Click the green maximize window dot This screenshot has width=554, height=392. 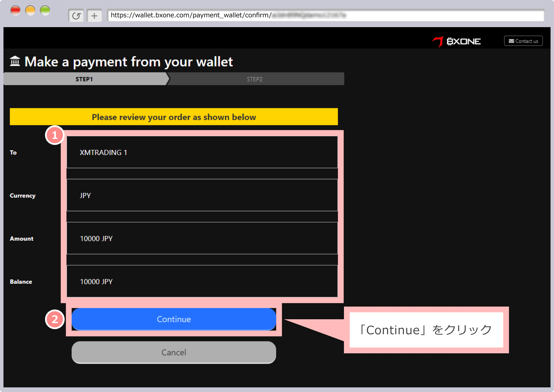tap(45, 11)
